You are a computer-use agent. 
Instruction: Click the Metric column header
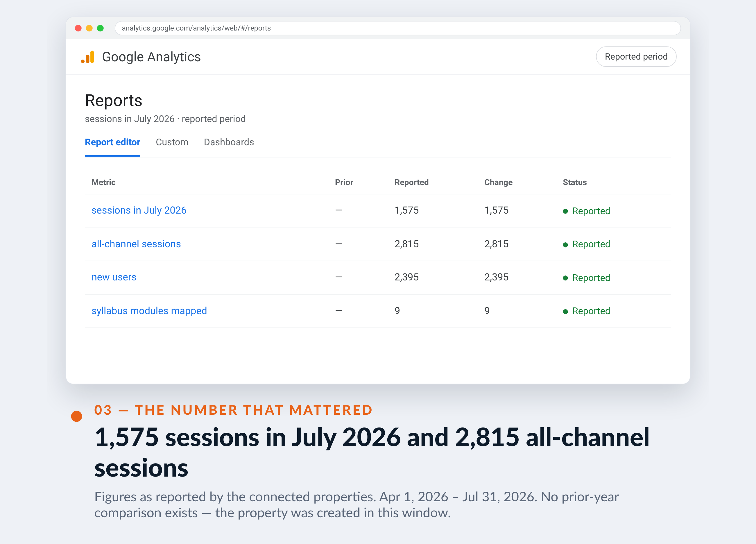click(x=103, y=182)
